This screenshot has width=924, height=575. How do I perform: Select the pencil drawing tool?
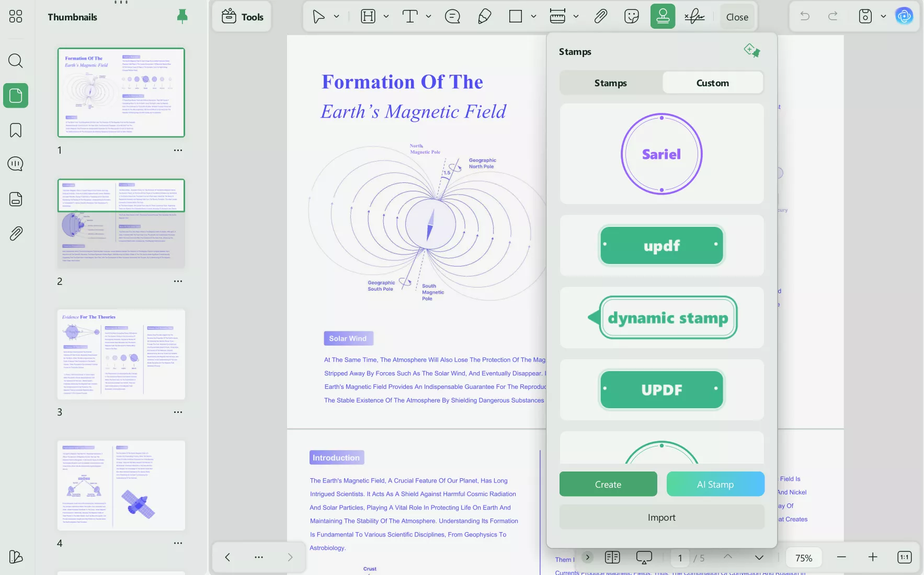[484, 17]
